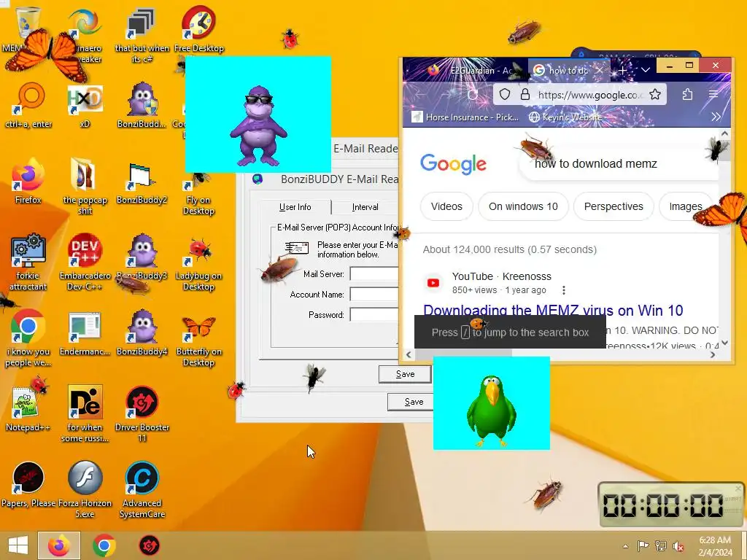Click the upper Save button in the E-Mail Reader

[x=405, y=374]
